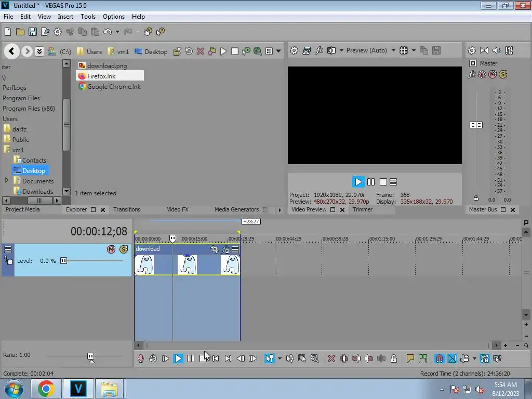
Task: Open Video Preview properties with the gear icon
Action: (x=294, y=50)
